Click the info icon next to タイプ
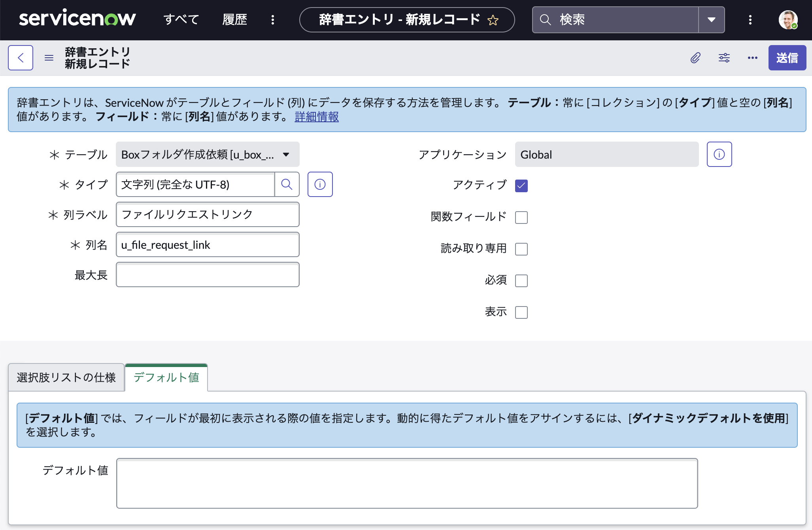Viewport: 812px width, 530px height. click(320, 184)
